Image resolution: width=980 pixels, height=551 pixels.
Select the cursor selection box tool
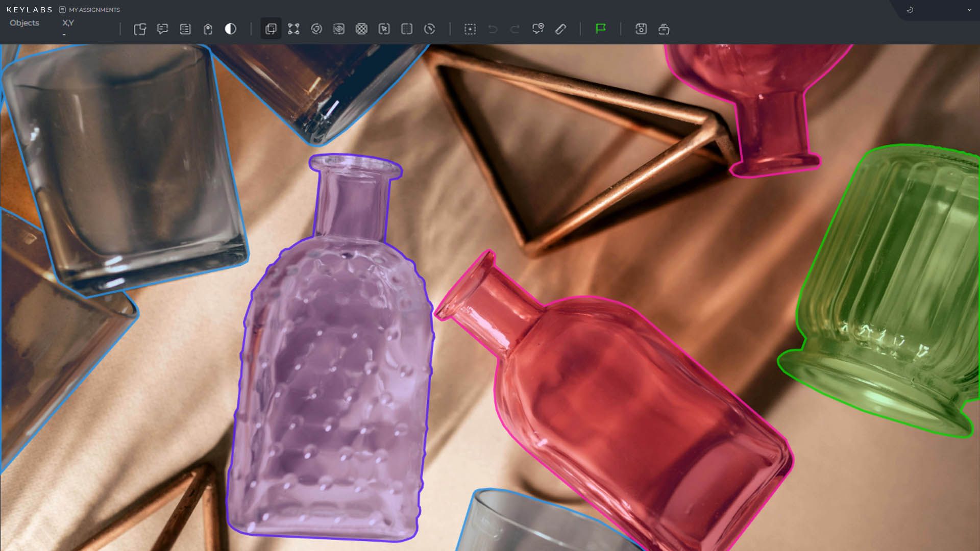(384, 29)
